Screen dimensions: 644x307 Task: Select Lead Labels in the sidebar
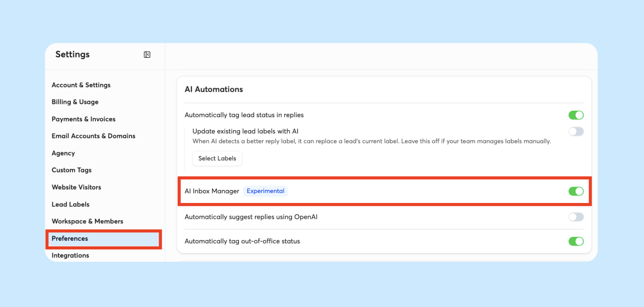click(70, 204)
